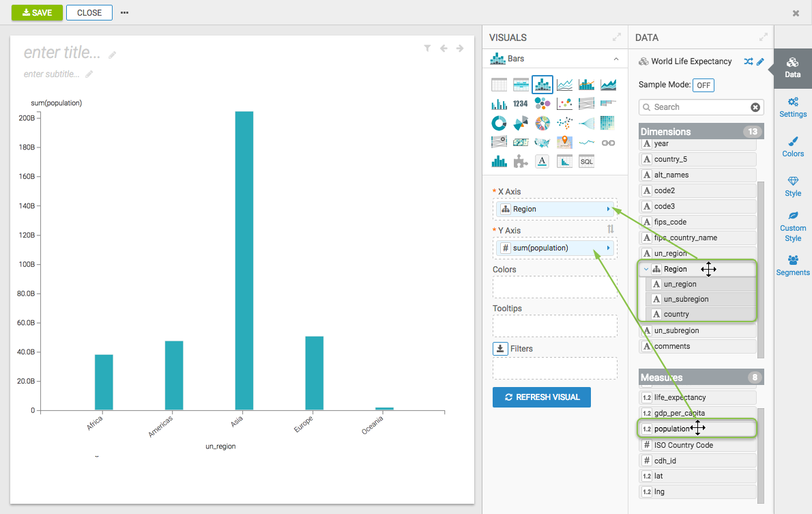Open the Region field menu on X Axis
This screenshot has height=514, width=812.
click(608, 209)
